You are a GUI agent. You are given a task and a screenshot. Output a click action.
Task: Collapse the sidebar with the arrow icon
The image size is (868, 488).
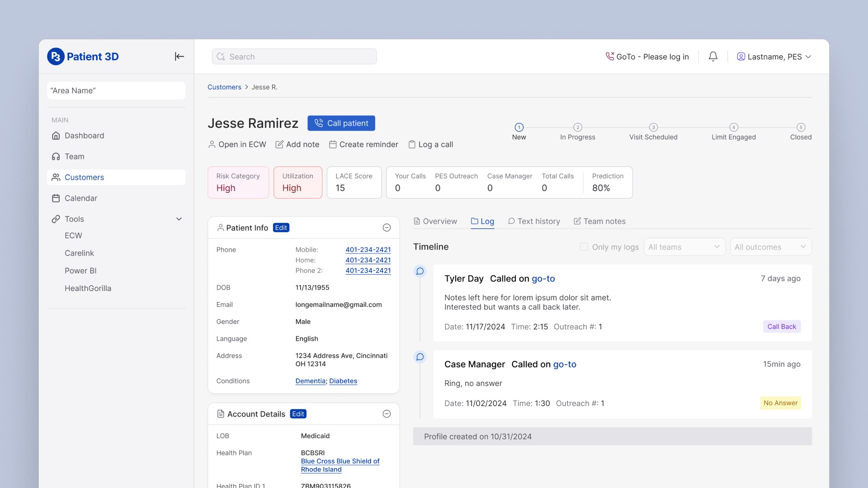pyautogui.click(x=179, y=56)
